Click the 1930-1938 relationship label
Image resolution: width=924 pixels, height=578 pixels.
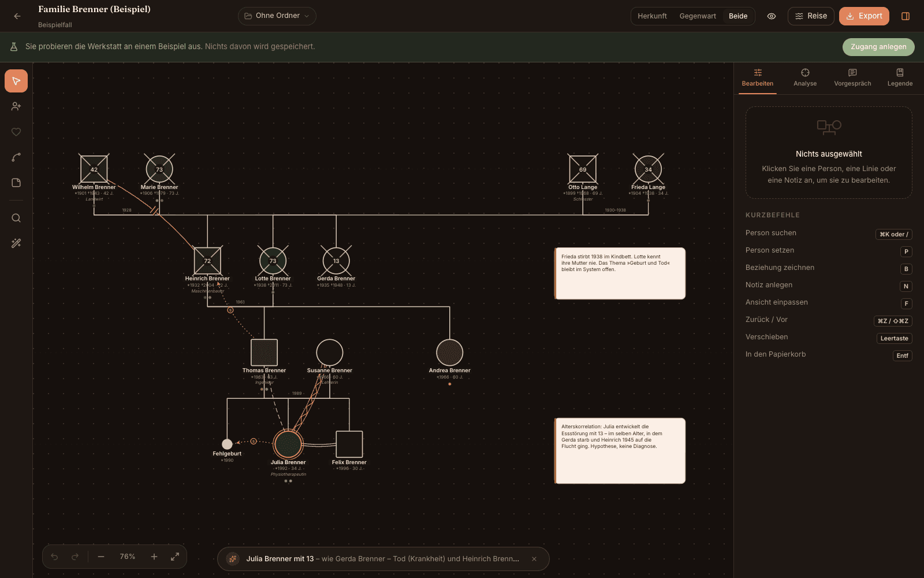pyautogui.click(x=615, y=210)
